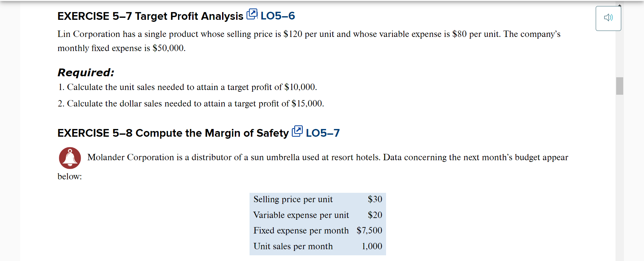Open the external link icon beside Exercise 5–8

click(x=297, y=131)
